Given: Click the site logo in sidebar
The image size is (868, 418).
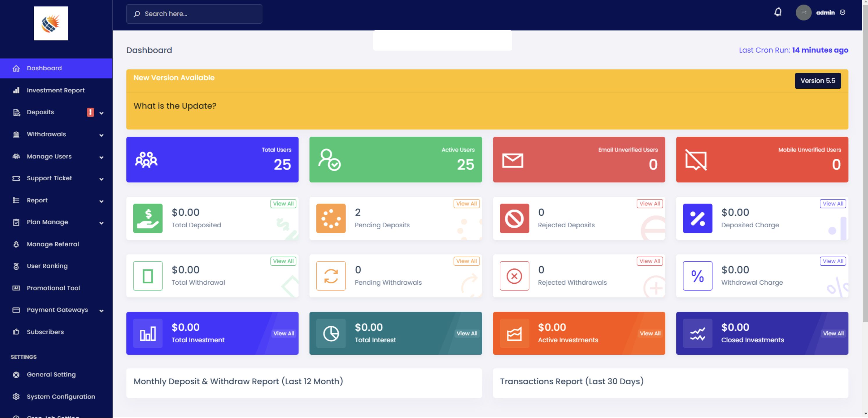Looking at the screenshot, I should pyautogui.click(x=51, y=24).
